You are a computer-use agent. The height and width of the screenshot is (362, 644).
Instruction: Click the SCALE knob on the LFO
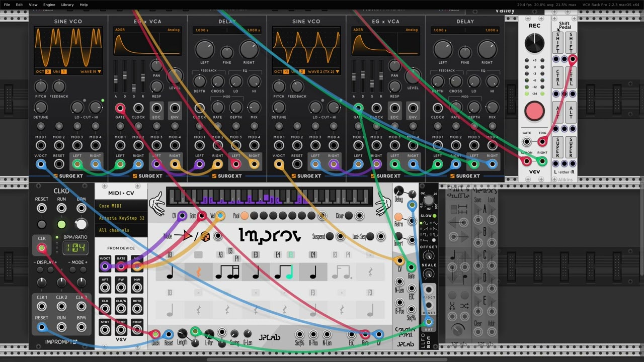pyautogui.click(x=429, y=274)
